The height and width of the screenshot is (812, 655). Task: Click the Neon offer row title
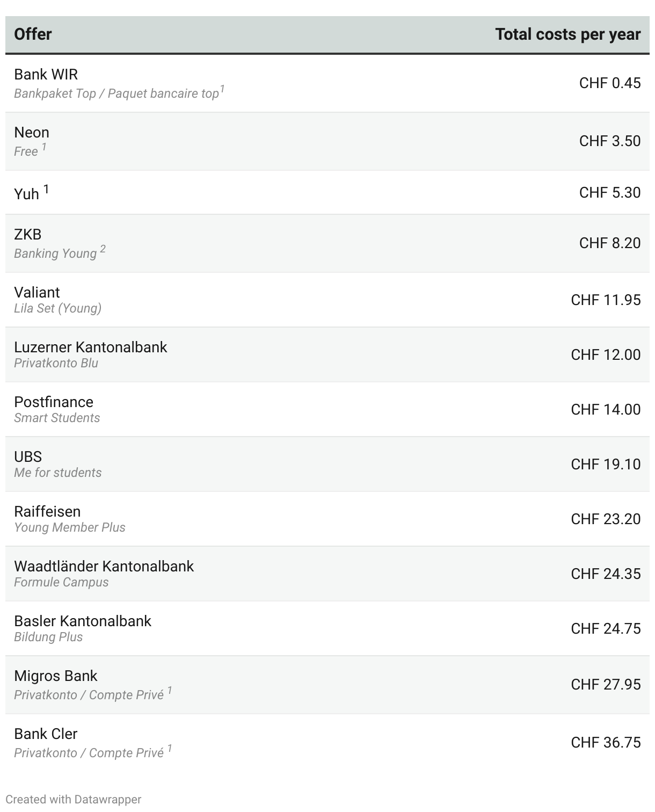pos(32,132)
